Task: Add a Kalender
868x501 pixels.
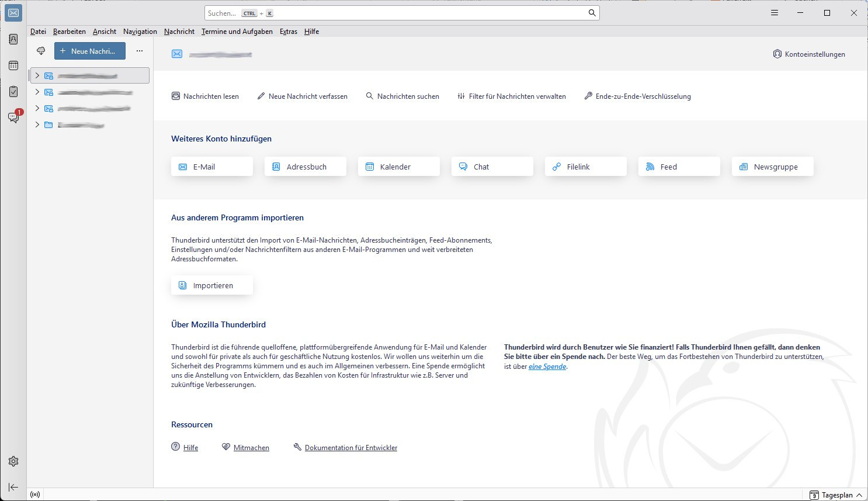Action: click(x=399, y=167)
